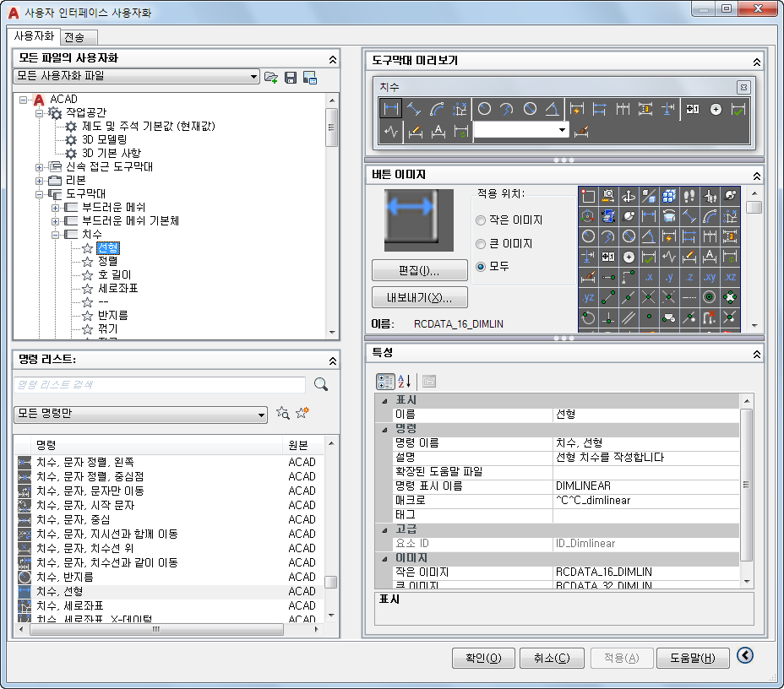This screenshot has width=784, height=689.
Task: Click the round collapse arrow button bottom-right
Action: pos(745,655)
